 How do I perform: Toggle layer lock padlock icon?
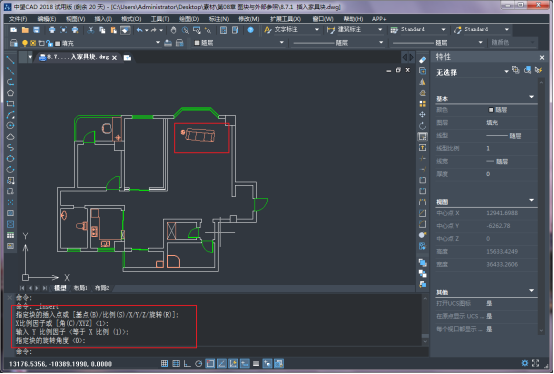(49, 43)
